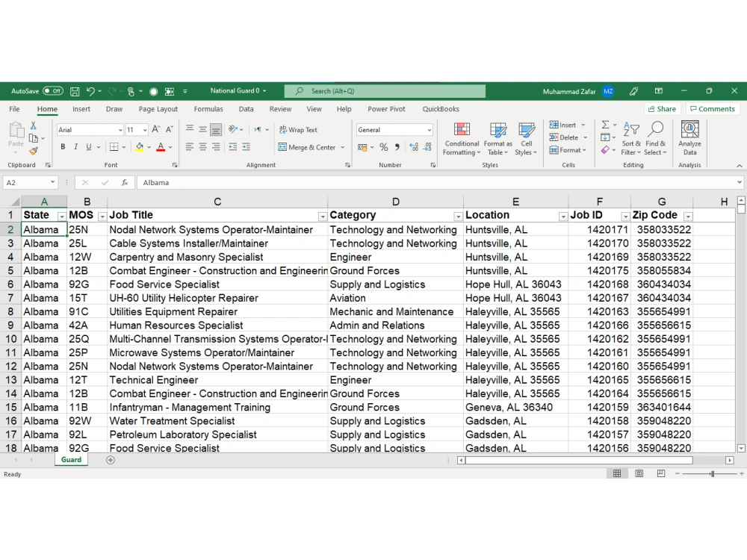Open the Zip Code column filter dropdown
The width and height of the screenshot is (747, 560).
pos(688,217)
